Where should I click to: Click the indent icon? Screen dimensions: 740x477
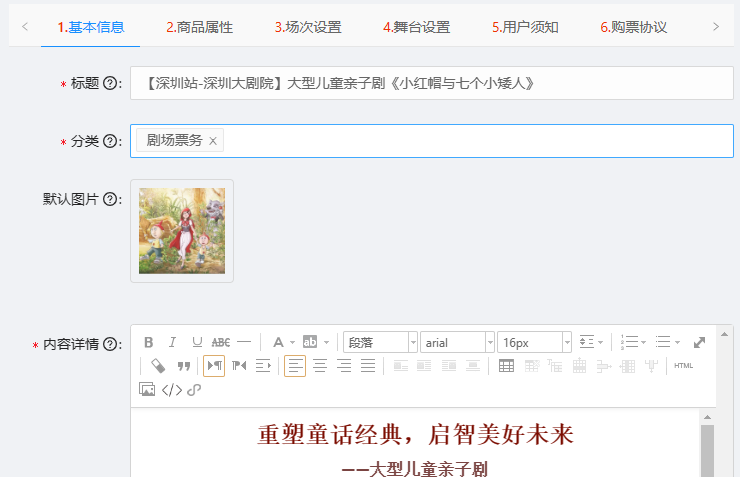263,366
